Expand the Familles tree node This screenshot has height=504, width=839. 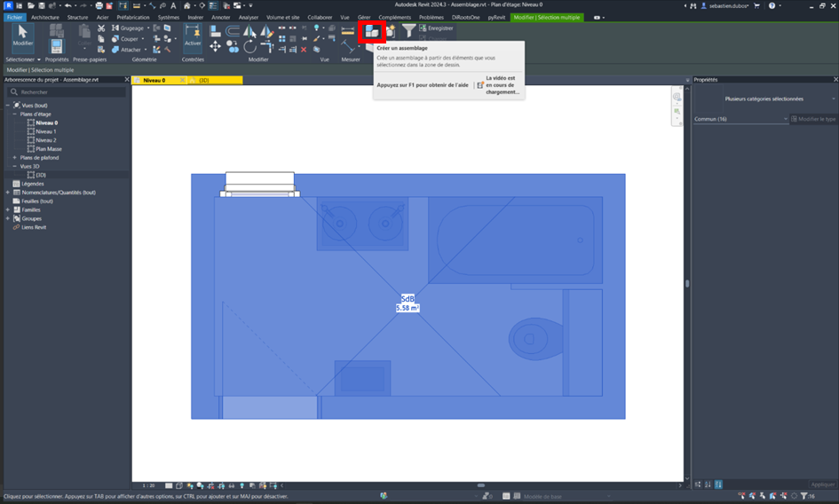(8, 209)
